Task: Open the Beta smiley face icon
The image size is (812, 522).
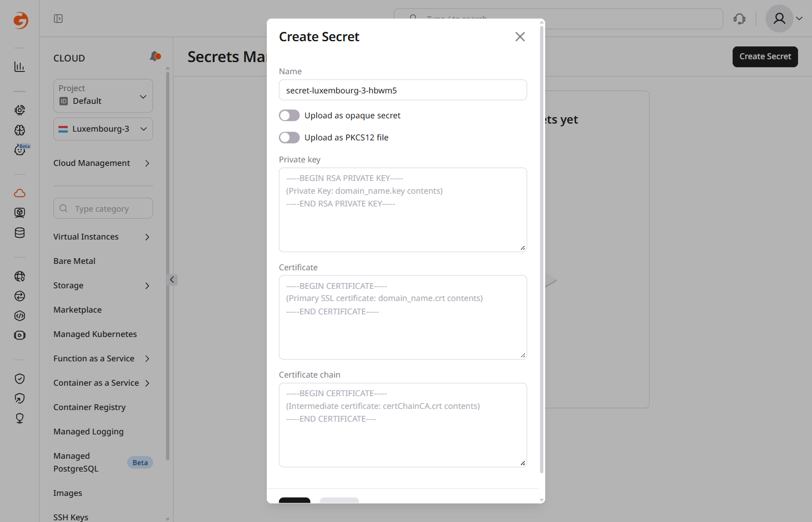Action: pyautogui.click(x=20, y=150)
